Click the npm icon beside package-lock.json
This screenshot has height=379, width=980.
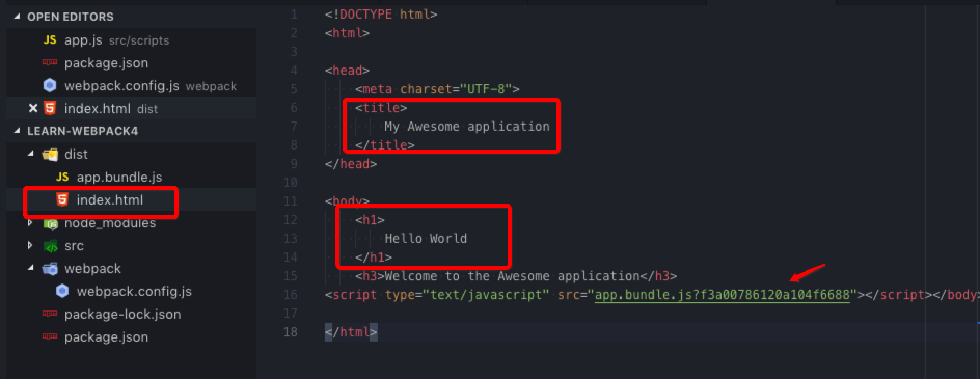click(50, 314)
